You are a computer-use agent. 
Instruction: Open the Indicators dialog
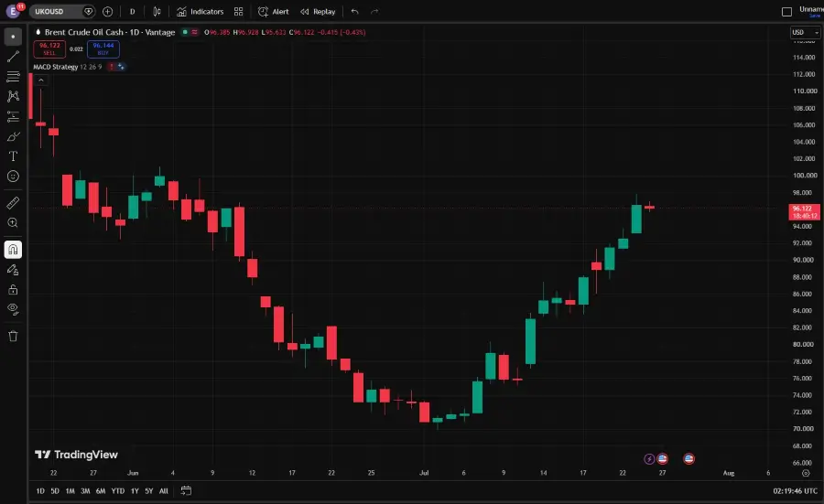click(x=201, y=12)
